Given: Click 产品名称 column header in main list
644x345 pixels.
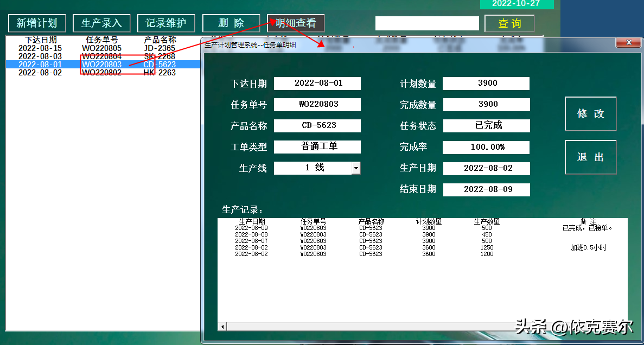Looking at the screenshot, I should point(160,40).
